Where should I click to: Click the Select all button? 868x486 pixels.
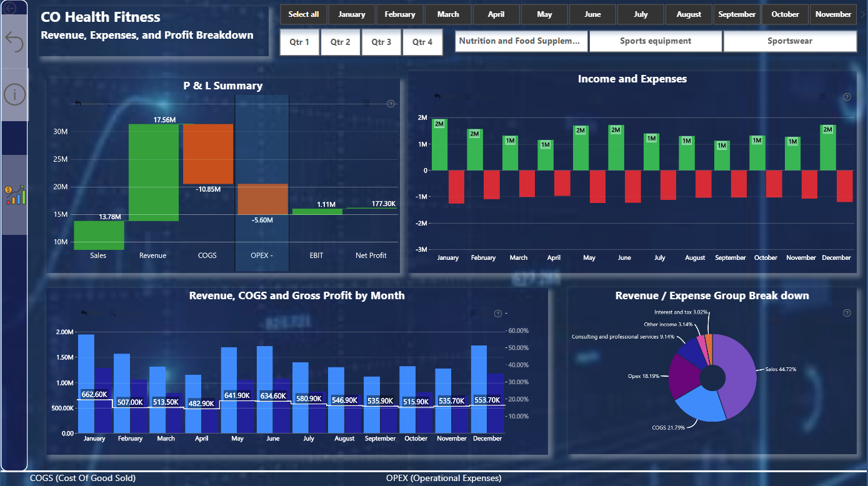(304, 14)
